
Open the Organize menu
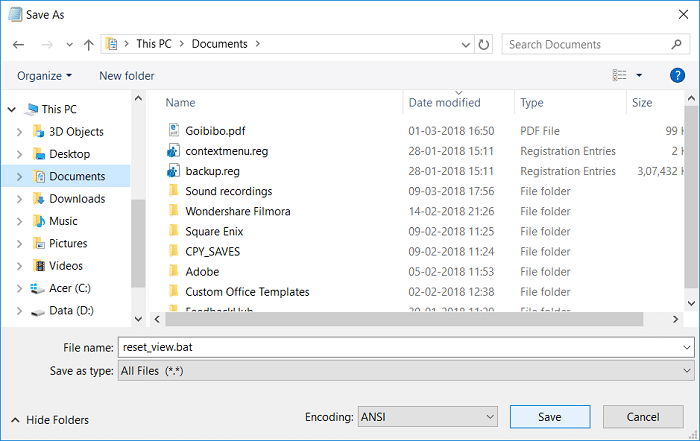coord(44,76)
